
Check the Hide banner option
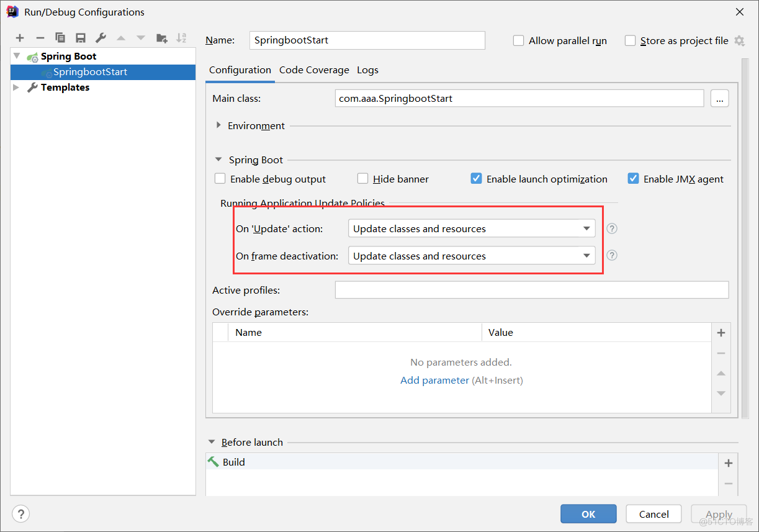point(363,179)
